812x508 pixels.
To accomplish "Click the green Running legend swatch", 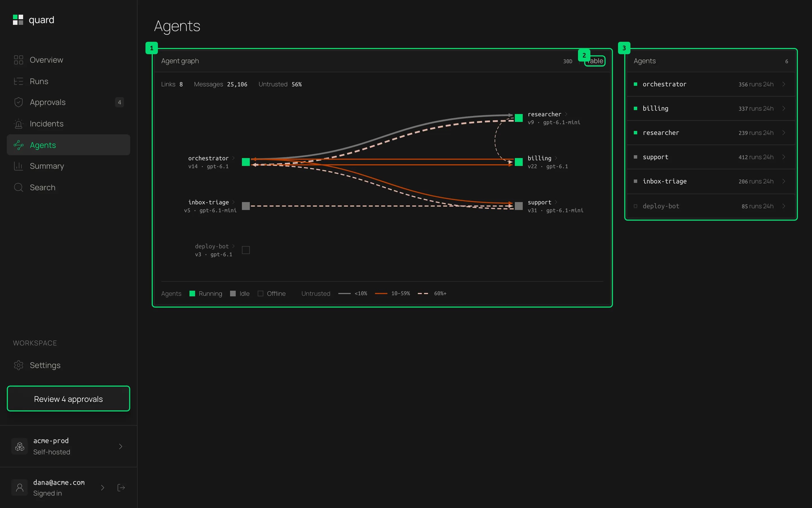I will (x=192, y=293).
